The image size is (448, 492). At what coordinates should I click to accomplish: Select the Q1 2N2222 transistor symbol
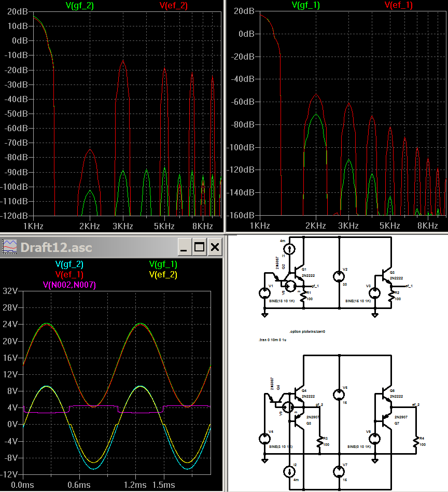tap(299, 272)
